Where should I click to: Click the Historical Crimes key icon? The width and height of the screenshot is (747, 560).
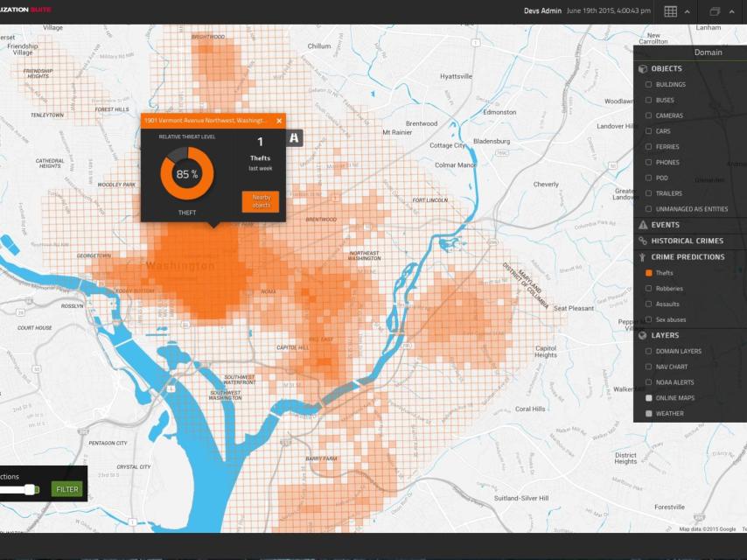(x=641, y=241)
